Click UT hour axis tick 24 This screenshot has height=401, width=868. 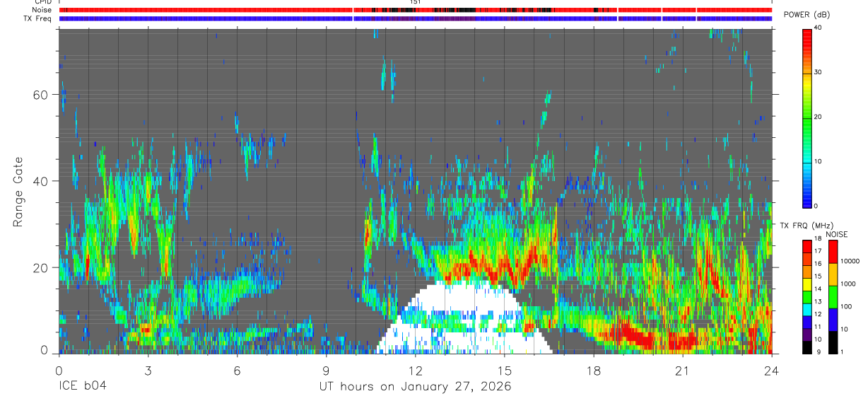click(x=771, y=370)
